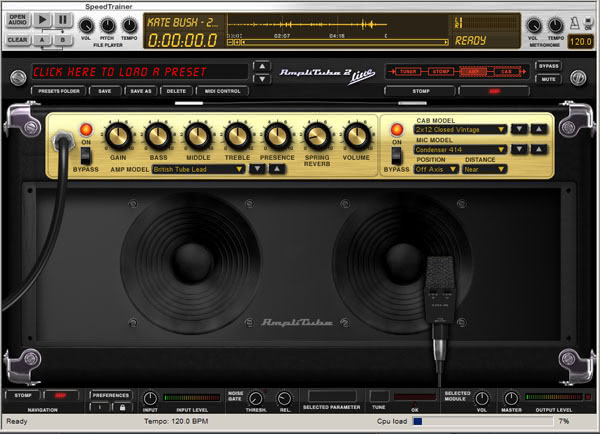Set loop point B
600x434 pixels.
(x=63, y=40)
